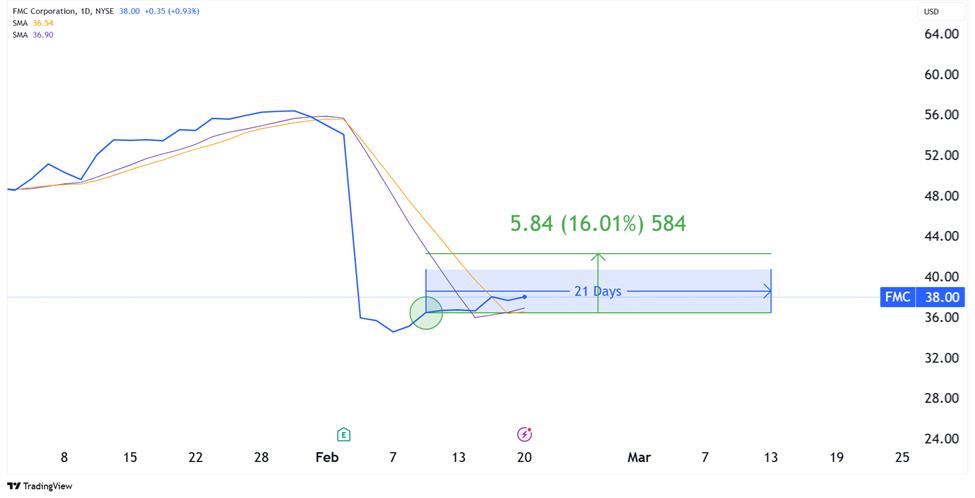Click the +0.35 (+0.93%) change value
The image size is (975, 498).
pyautogui.click(x=174, y=11)
